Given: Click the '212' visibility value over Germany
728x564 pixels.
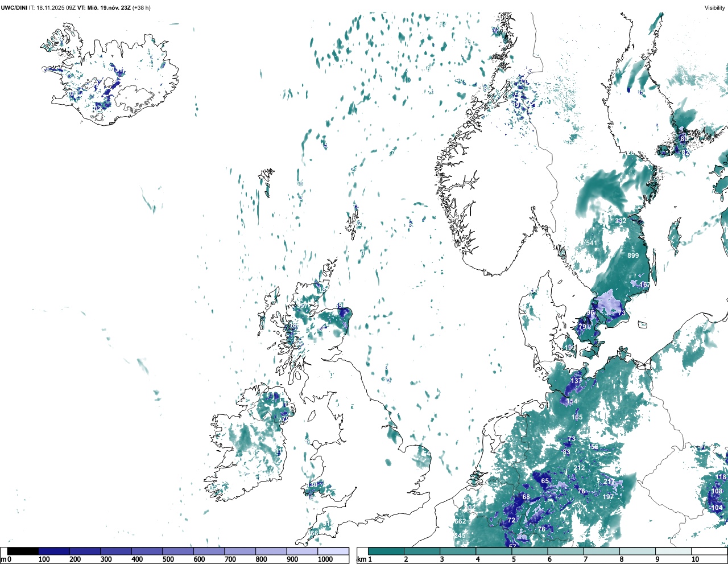Looking at the screenshot, I should click(579, 468).
